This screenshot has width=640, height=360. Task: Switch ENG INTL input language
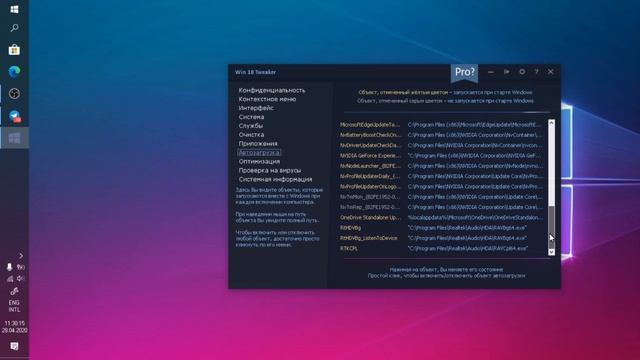(14, 306)
